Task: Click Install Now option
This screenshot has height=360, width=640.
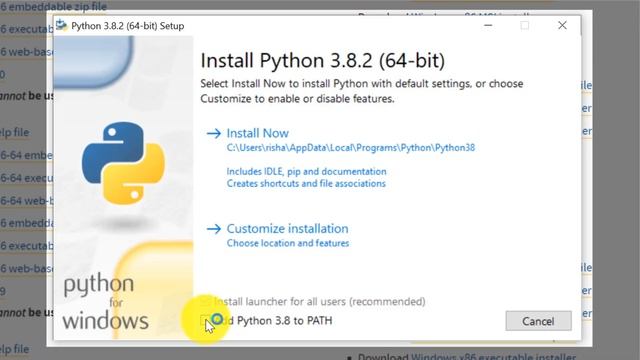Action: [258, 133]
